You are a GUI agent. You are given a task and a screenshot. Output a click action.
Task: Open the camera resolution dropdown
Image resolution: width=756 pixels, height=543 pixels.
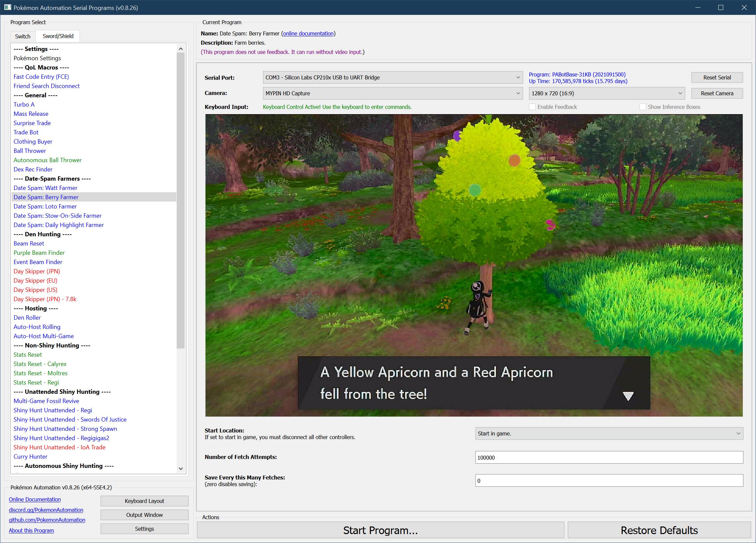coord(606,93)
